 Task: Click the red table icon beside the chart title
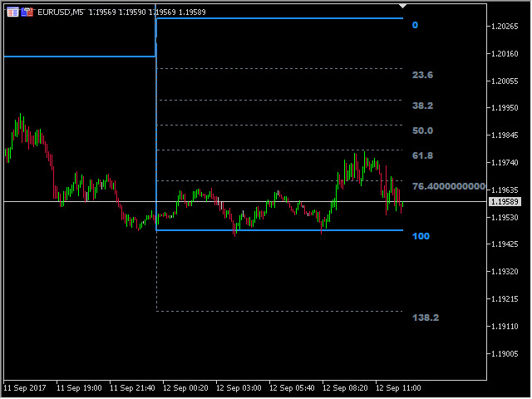[12, 12]
